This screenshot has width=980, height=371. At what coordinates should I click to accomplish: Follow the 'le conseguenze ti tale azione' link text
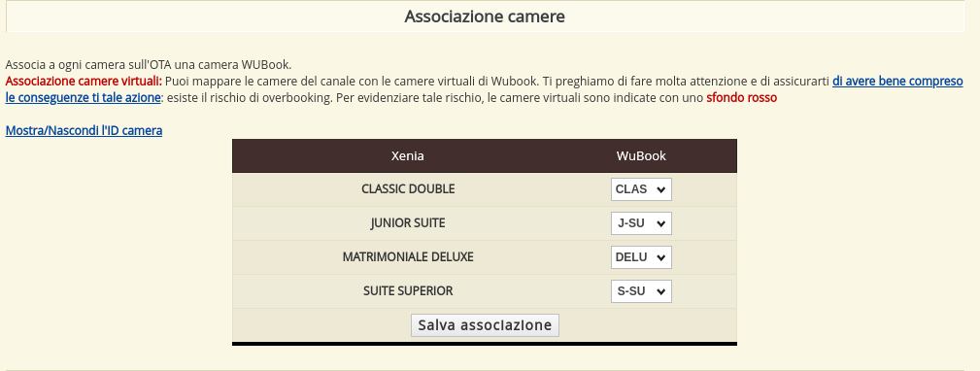[83, 98]
